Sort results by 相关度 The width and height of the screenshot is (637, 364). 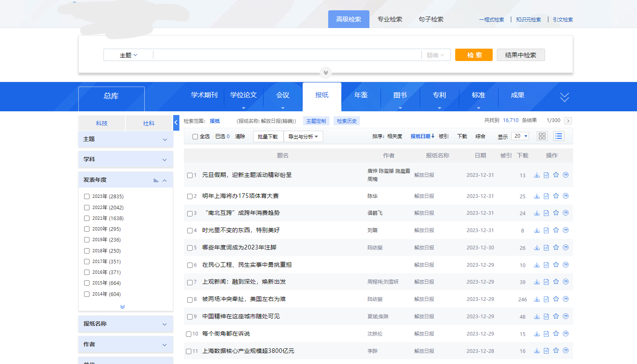pos(395,136)
